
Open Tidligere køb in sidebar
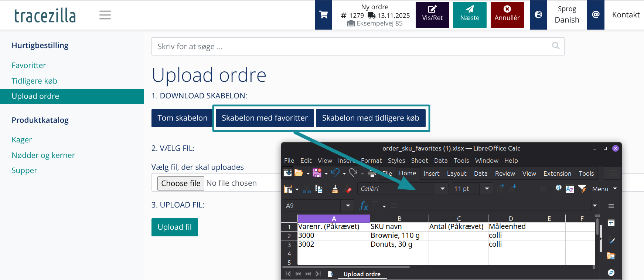pyautogui.click(x=34, y=81)
